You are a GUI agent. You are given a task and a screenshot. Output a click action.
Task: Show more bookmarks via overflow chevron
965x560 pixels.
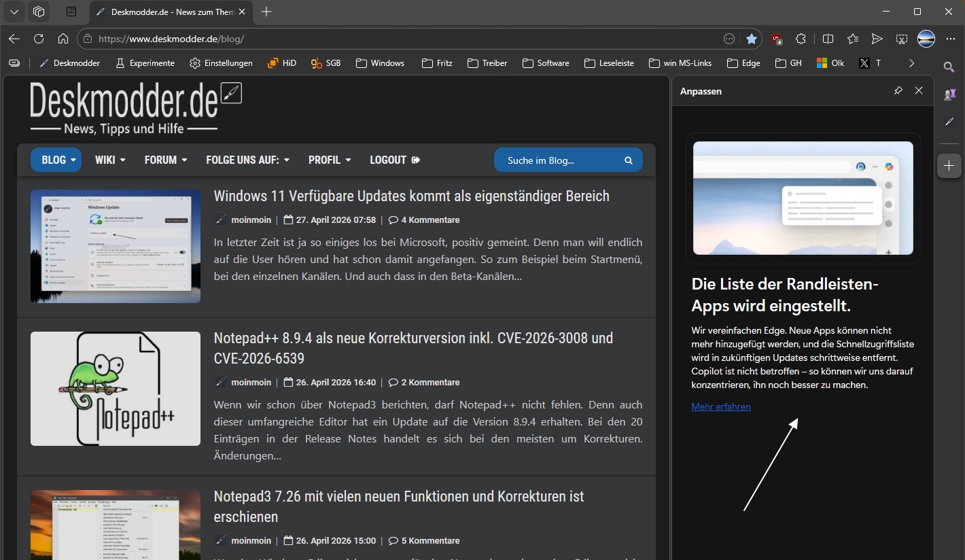point(911,63)
